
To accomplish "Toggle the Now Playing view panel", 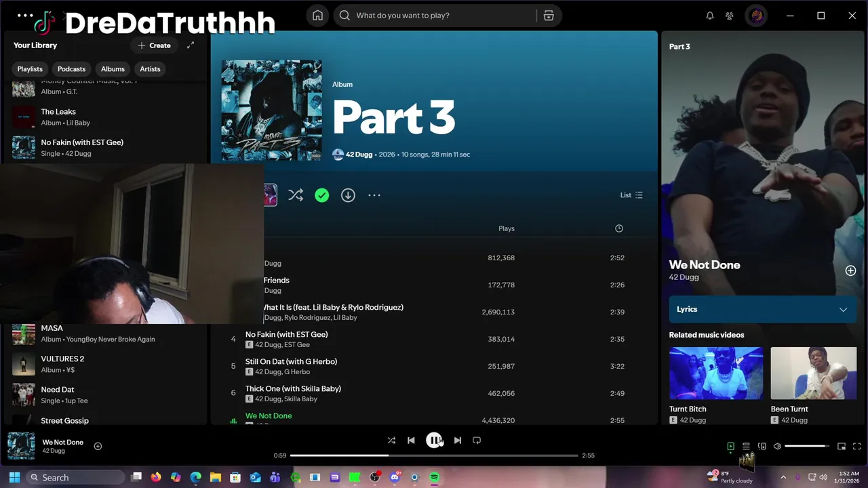I will point(730,446).
